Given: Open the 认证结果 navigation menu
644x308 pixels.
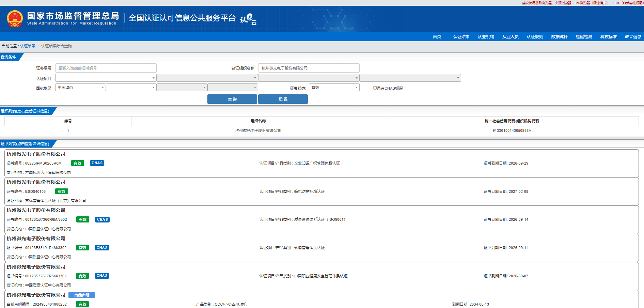Looking at the screenshot, I should [461, 37].
